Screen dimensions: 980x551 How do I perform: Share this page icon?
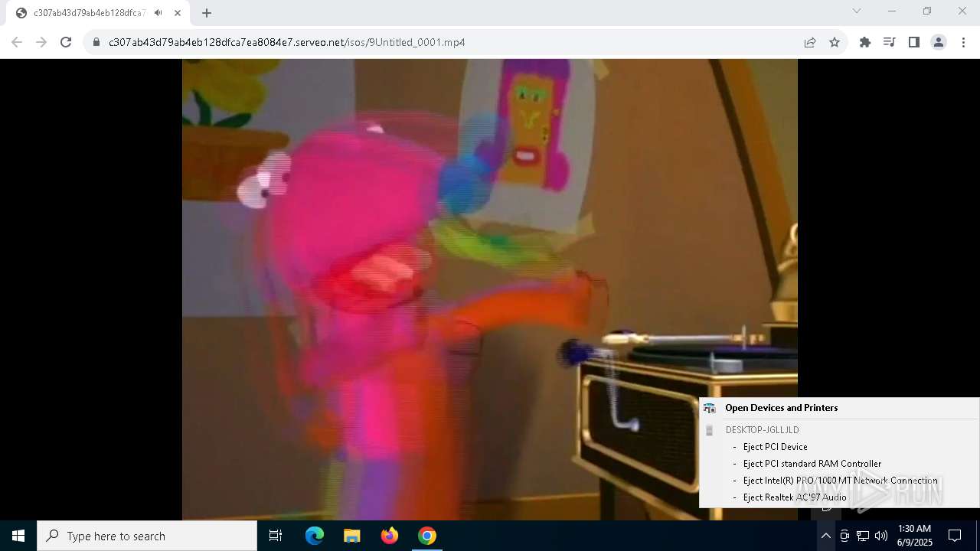pos(810,42)
